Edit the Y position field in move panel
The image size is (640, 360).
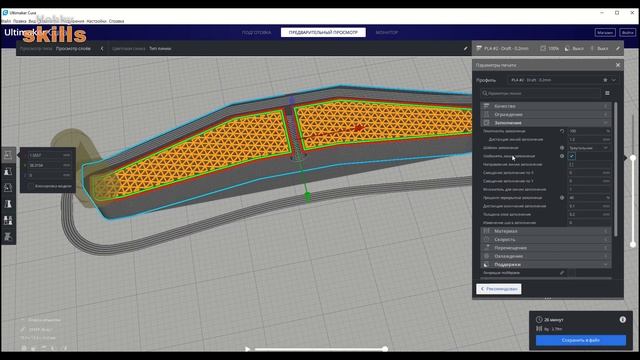pos(49,165)
